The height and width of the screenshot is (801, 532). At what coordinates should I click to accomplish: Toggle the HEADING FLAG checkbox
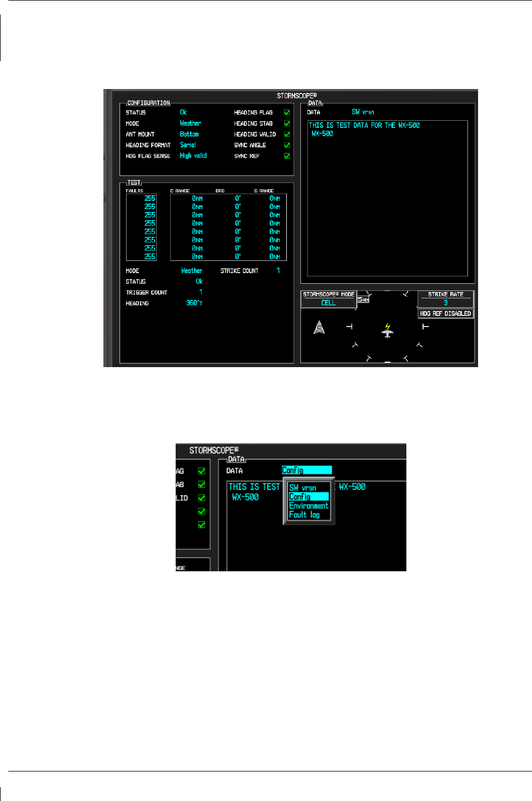click(x=287, y=112)
